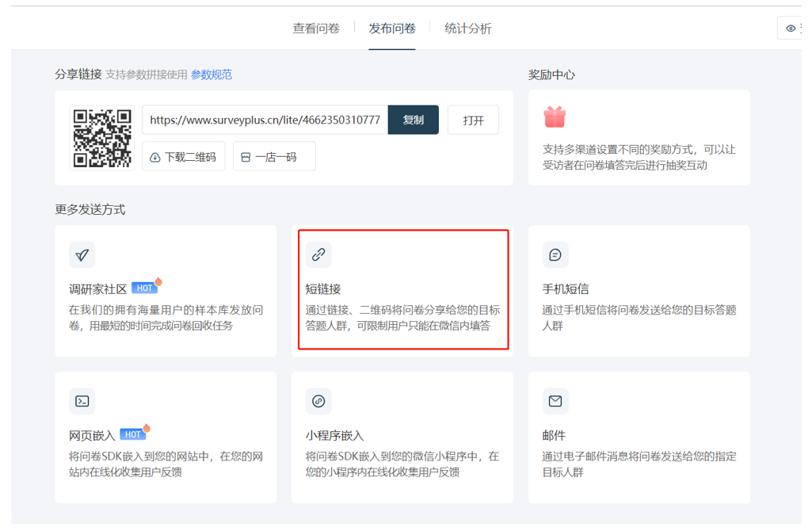The width and height of the screenshot is (812, 531).
Task: Click the 手机短信 description text
Action: (639, 318)
